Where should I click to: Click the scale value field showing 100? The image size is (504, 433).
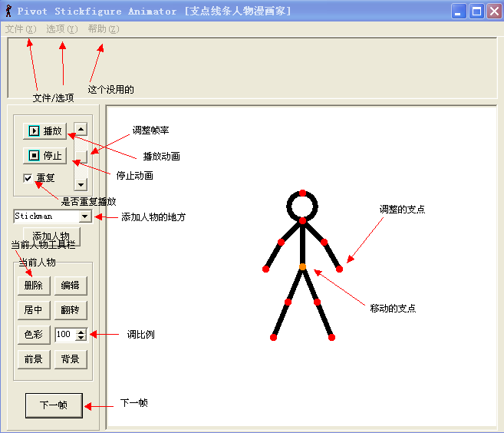tap(64, 335)
